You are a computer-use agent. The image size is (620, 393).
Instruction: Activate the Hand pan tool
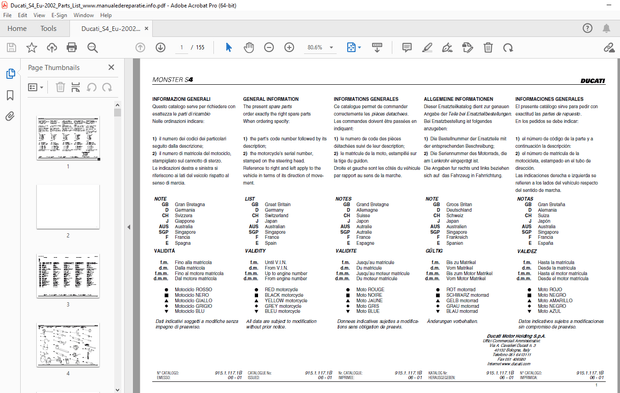pyautogui.click(x=249, y=48)
